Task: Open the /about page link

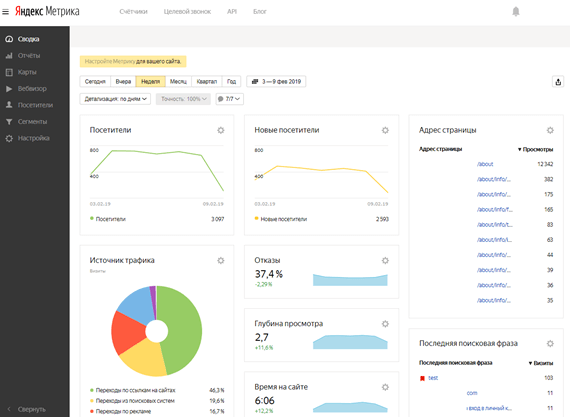Action: (485, 164)
